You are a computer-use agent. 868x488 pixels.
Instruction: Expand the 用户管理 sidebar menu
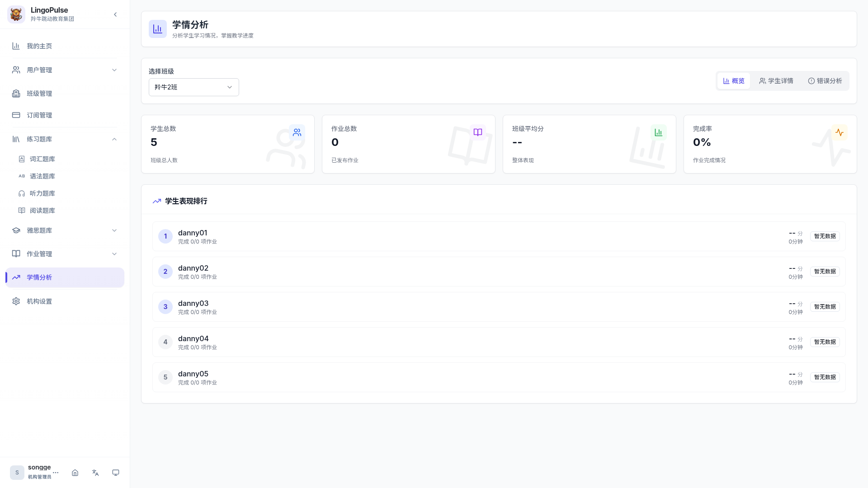(x=64, y=70)
